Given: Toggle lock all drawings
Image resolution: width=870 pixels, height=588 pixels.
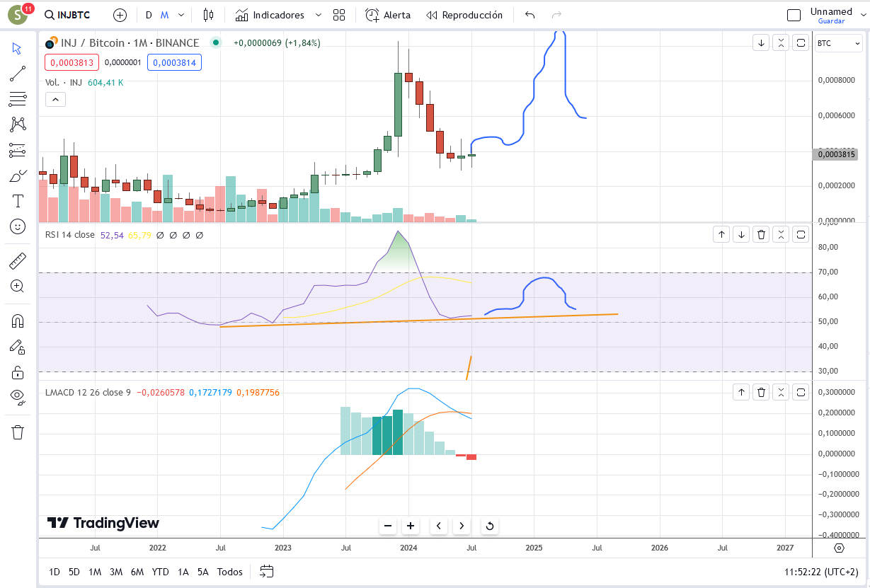Looking at the screenshot, I should click(18, 372).
